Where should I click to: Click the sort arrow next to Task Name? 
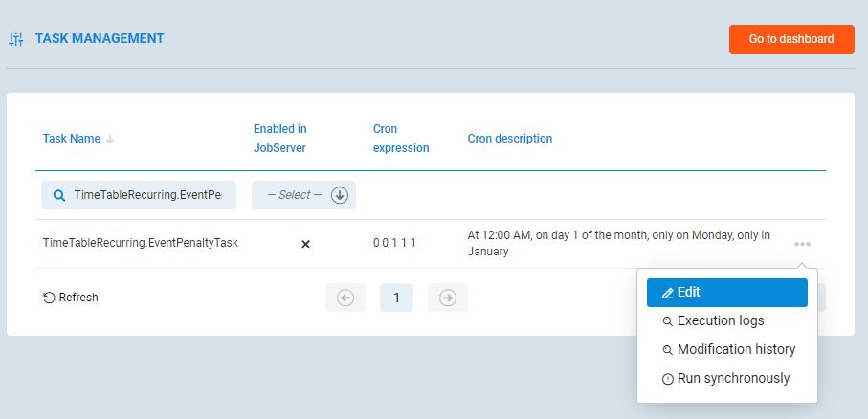tap(110, 139)
